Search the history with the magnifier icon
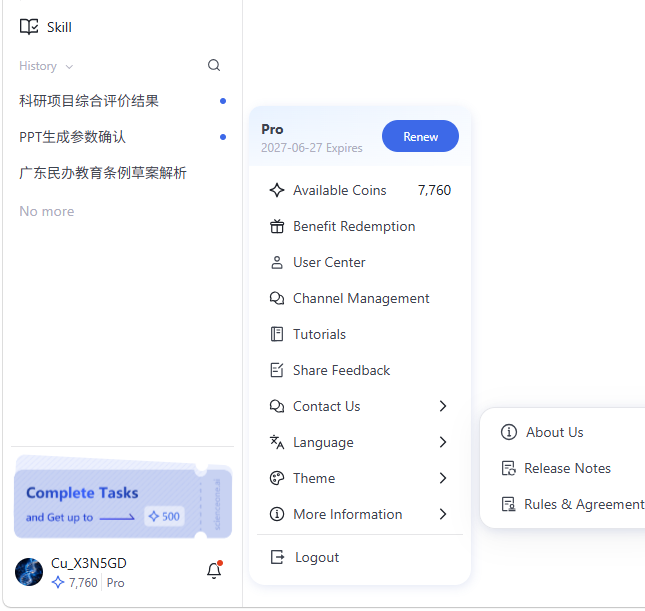Image resolution: width=645 pixels, height=611 pixels. tap(214, 65)
